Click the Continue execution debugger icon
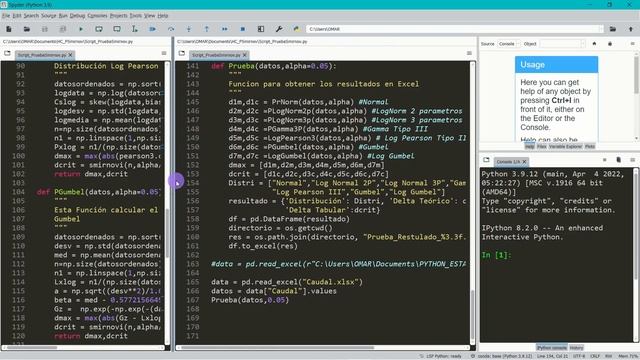The image size is (640, 360). pyautogui.click(x=224, y=29)
